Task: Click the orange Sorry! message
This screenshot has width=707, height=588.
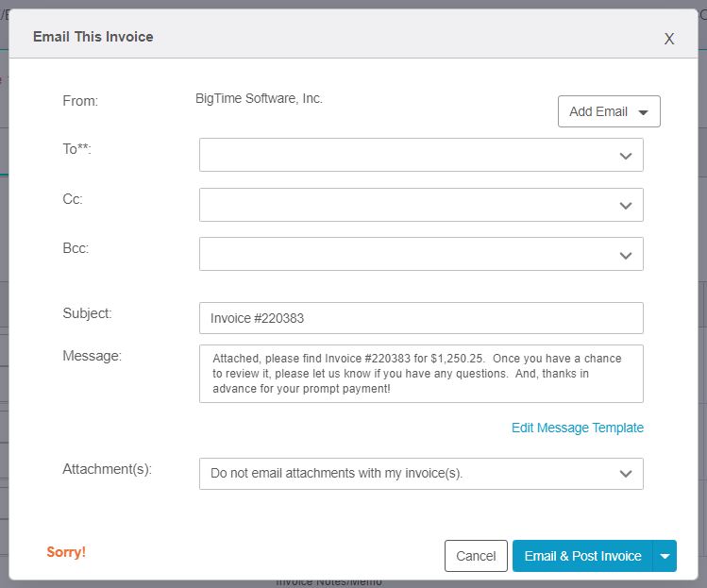Action: 66,552
